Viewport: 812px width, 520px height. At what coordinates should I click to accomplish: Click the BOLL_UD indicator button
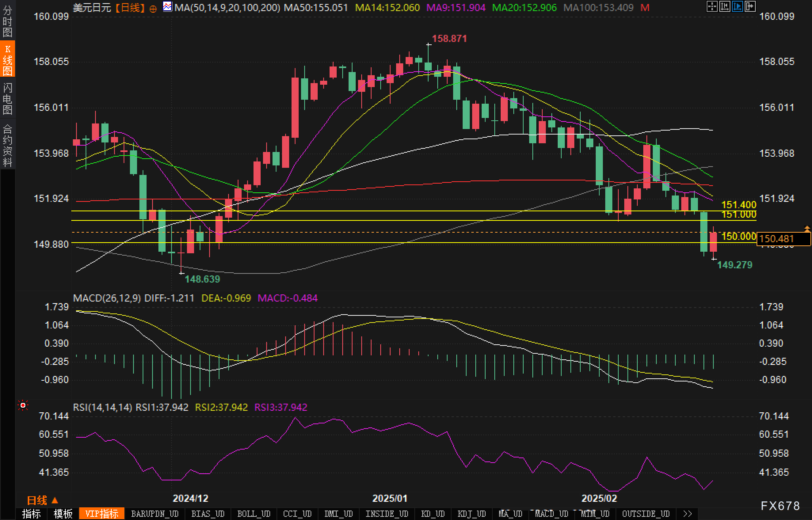point(254,514)
